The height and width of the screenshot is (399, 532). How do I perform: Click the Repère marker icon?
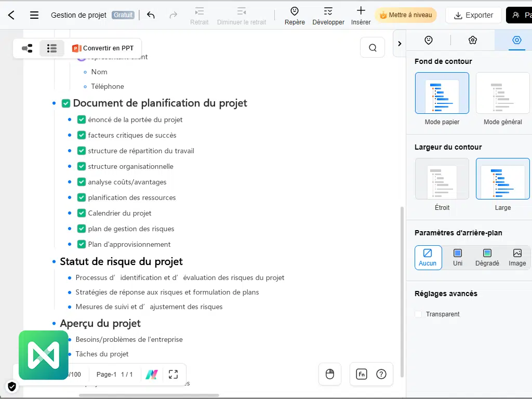295,15
